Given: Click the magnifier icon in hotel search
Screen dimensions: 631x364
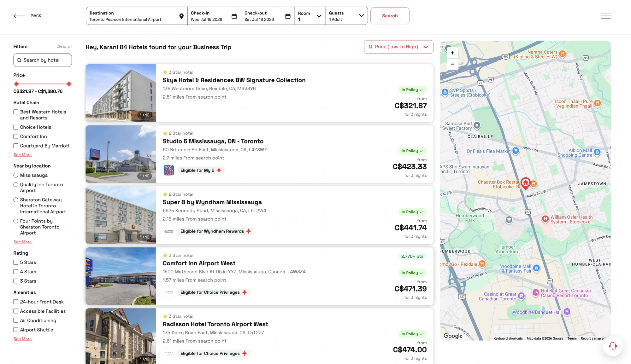Looking at the screenshot, I should (x=19, y=60).
